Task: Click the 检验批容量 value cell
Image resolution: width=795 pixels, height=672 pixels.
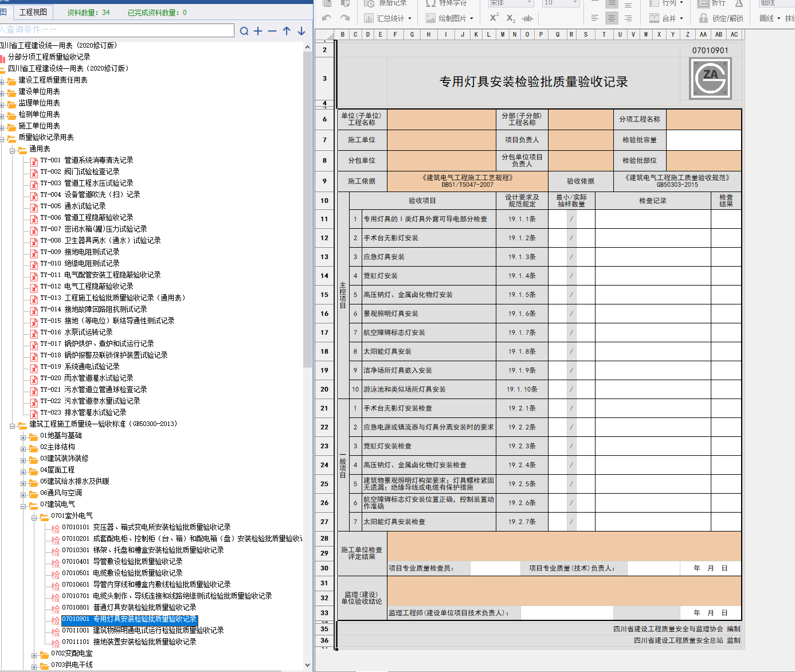Action: (704, 140)
